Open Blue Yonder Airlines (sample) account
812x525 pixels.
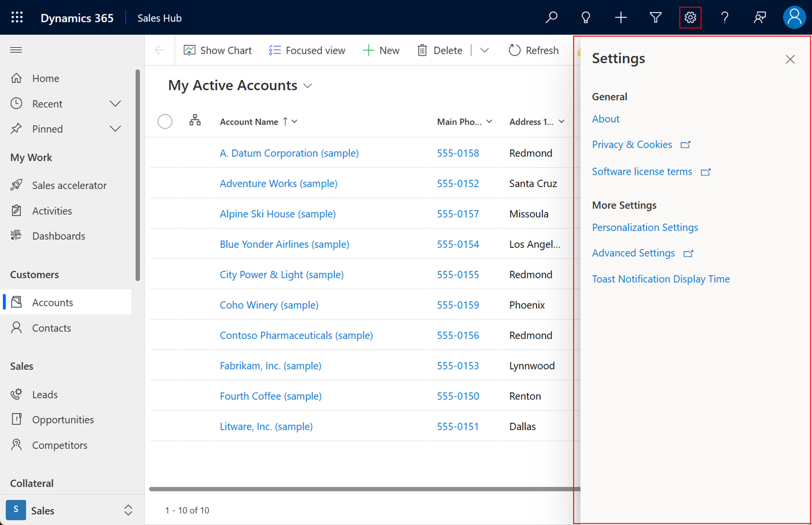285,244
